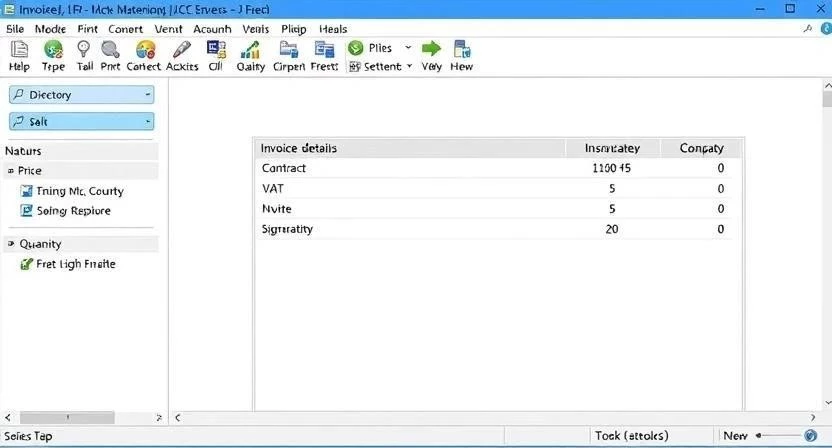Click the left panel horizontal scrollbar thumb
The image size is (832, 448).
click(67, 418)
